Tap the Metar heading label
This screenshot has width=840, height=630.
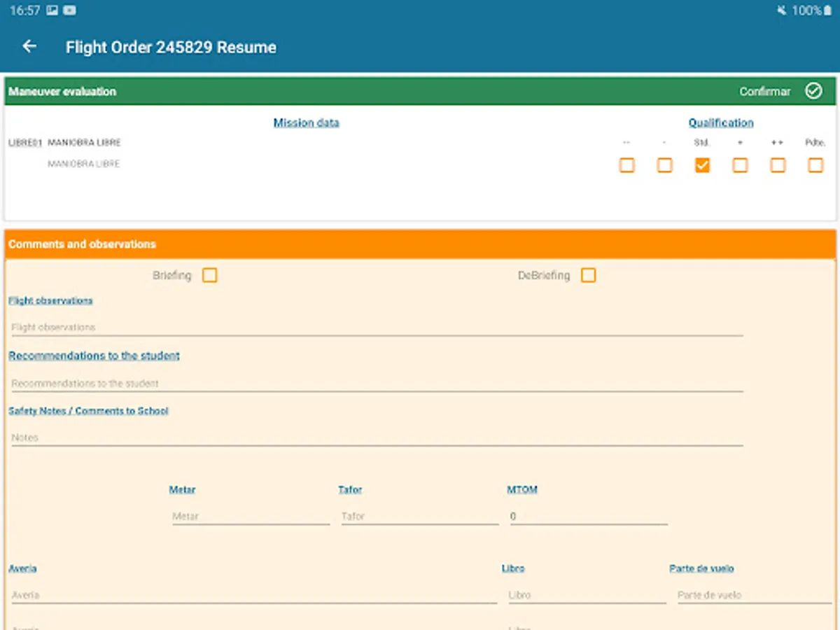(x=182, y=489)
